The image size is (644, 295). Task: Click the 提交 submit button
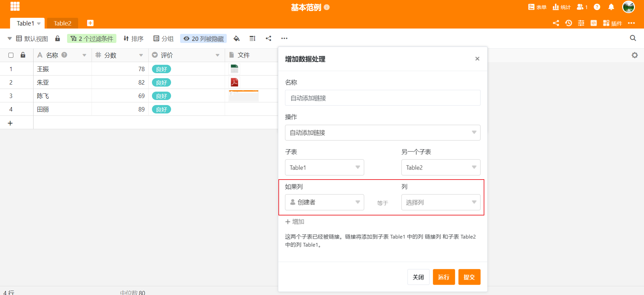469,277
